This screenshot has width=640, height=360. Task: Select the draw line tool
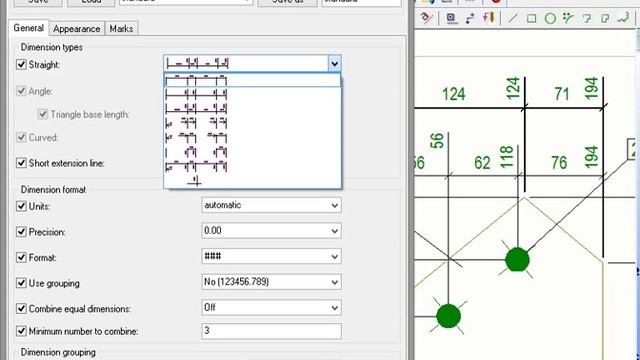[512, 18]
